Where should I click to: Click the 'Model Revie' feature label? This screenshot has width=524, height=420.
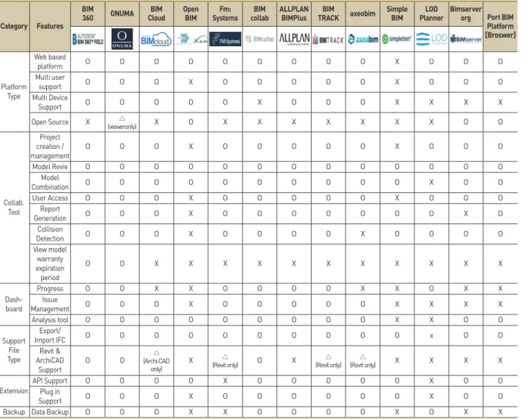coord(50,167)
